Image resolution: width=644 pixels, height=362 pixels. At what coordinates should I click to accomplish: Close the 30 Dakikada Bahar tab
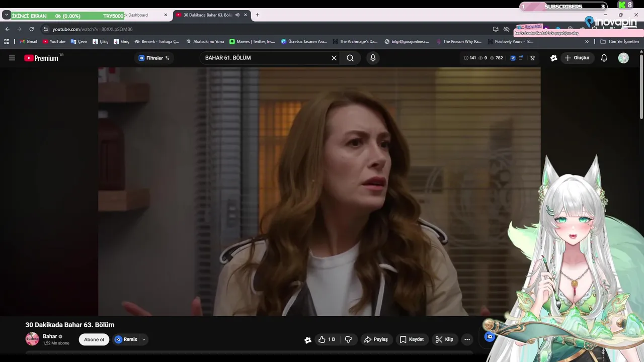point(246,15)
